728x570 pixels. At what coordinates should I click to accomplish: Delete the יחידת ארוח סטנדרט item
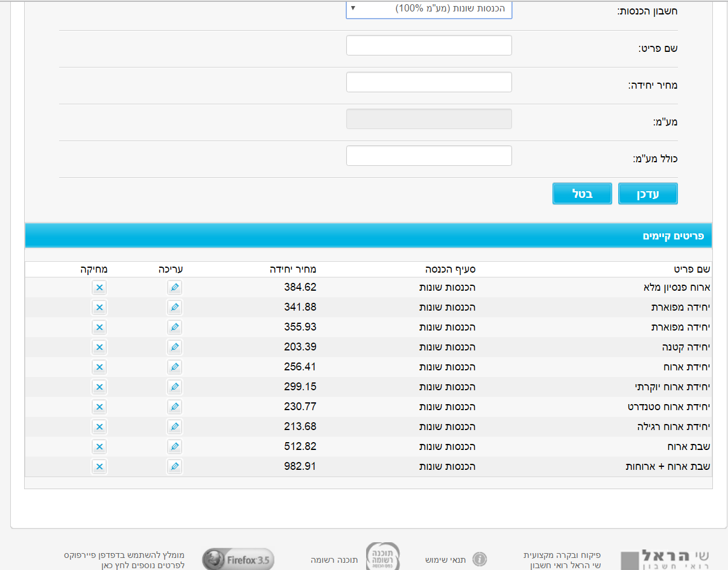pyautogui.click(x=100, y=407)
